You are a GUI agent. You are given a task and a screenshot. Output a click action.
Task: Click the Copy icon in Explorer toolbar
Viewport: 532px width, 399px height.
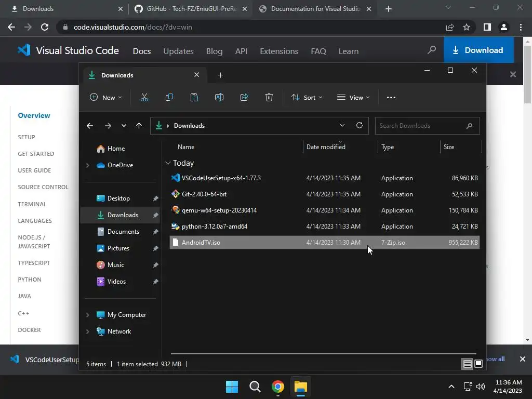[169, 97]
